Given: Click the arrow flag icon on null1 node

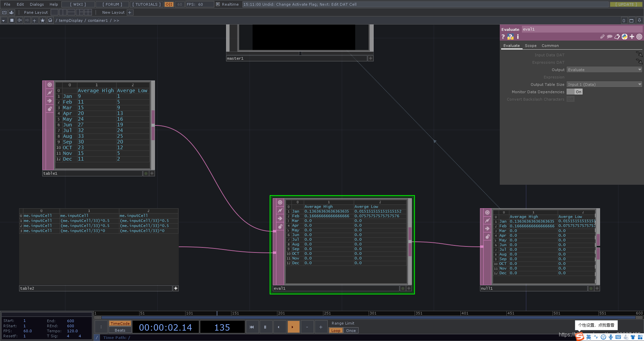Looking at the screenshot, I should [487, 228].
